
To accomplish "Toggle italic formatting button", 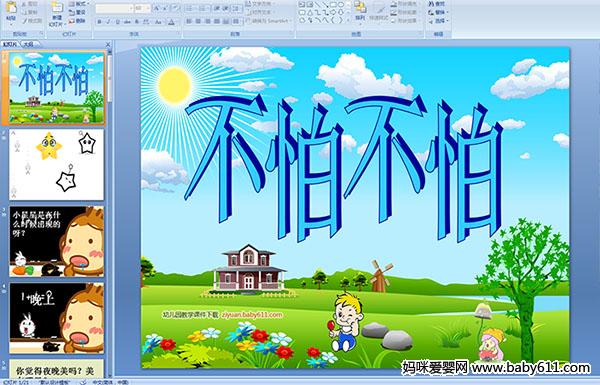I will (108, 22).
